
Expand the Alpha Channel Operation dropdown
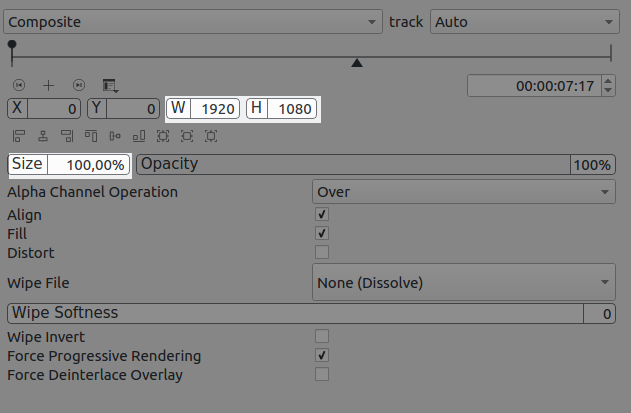click(463, 191)
